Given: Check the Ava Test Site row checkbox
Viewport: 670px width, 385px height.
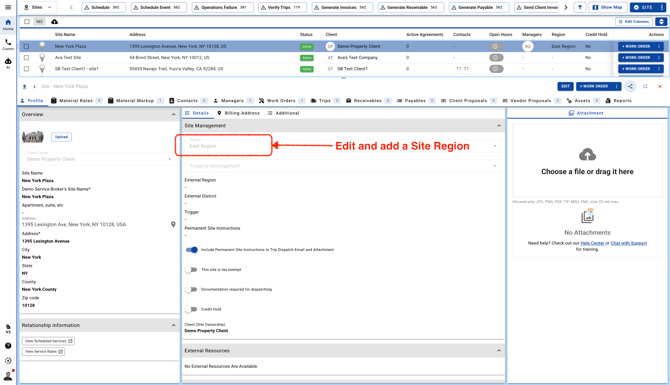Looking at the screenshot, I should click(x=26, y=57).
